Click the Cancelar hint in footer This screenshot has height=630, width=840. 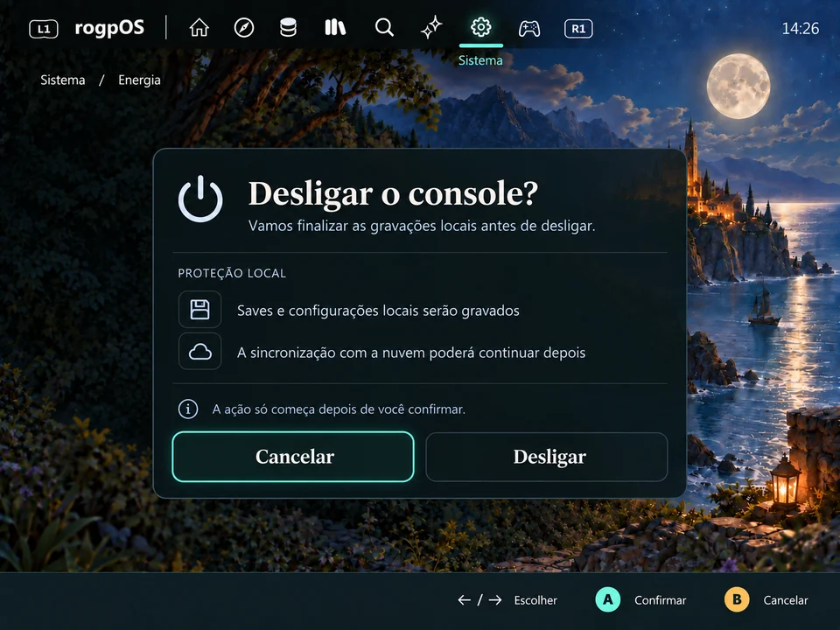786,600
